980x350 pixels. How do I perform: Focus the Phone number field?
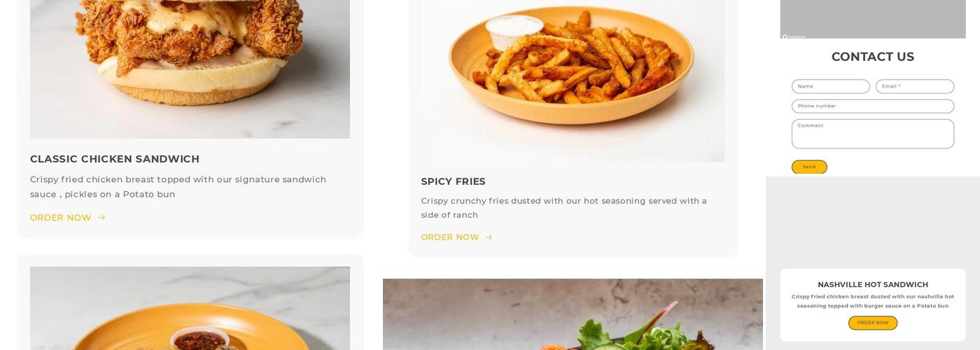[x=872, y=106]
